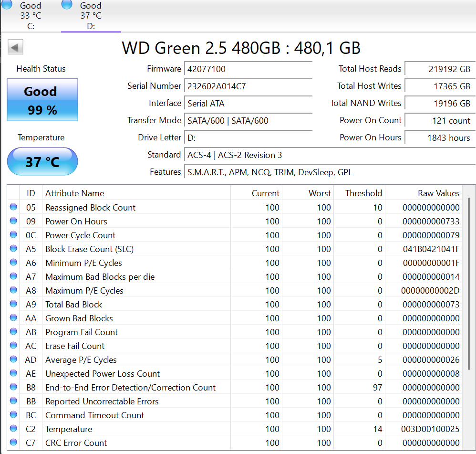Screen dimensions: 476x454
Task: Click status orb for Average P/E Cycles
Action: click(13, 359)
